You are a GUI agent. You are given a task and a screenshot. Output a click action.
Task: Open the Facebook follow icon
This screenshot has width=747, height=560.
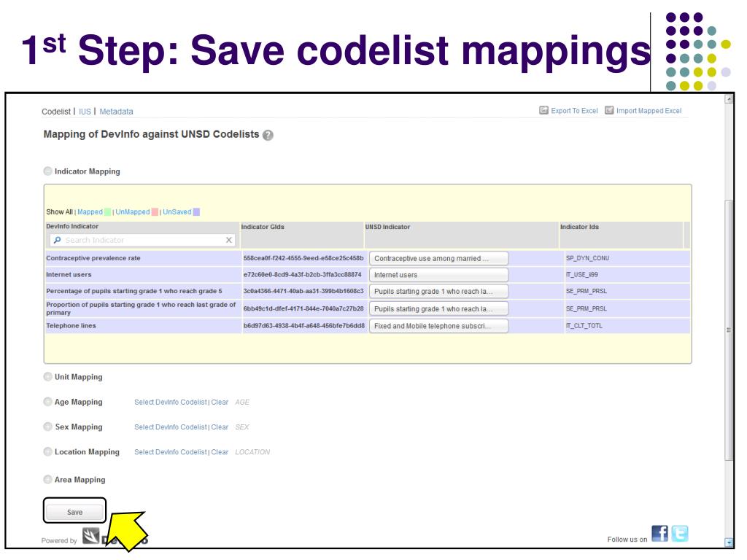click(x=659, y=533)
